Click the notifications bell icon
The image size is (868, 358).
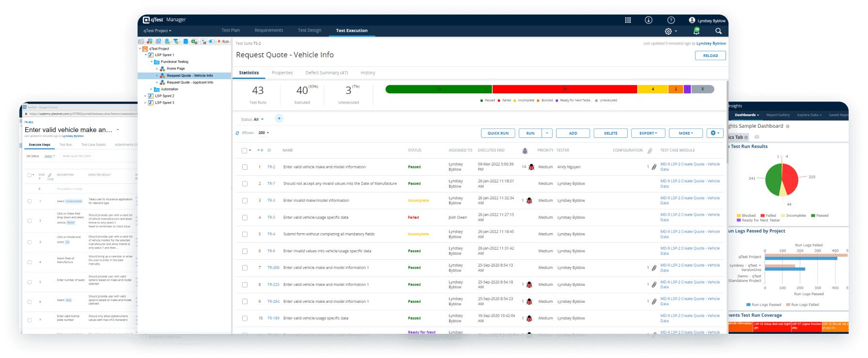pyautogui.click(x=697, y=31)
